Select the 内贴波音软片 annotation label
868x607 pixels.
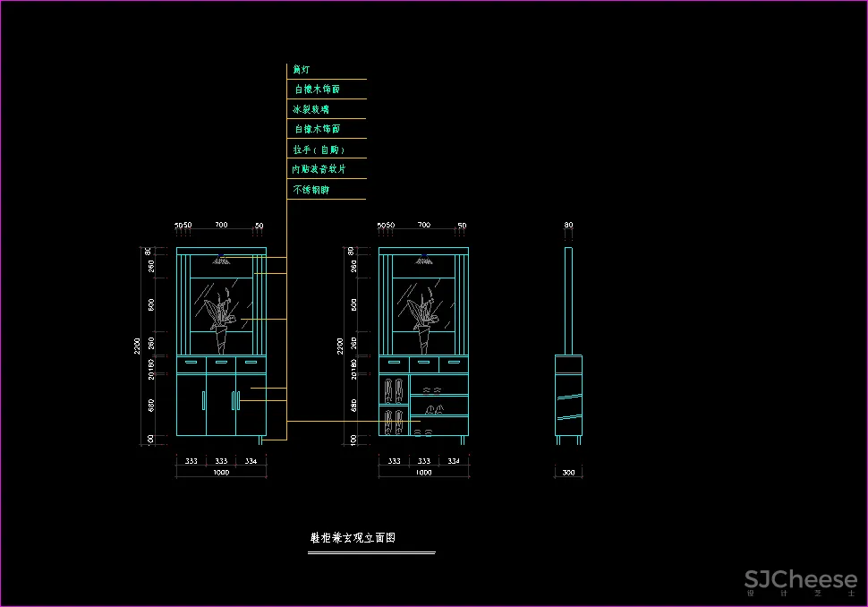coord(318,169)
